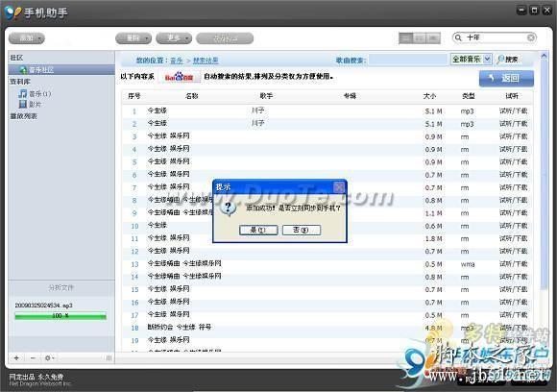Click the Baidu logo image

180,77
